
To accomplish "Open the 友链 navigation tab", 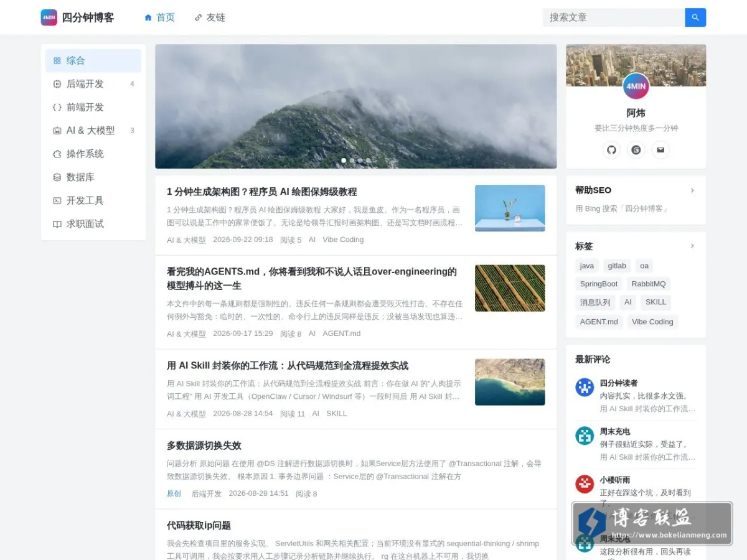I will click(x=210, y=17).
